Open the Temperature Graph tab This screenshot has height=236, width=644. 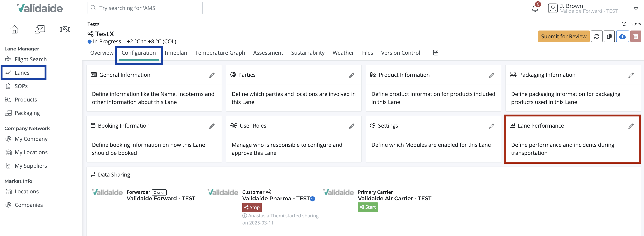220,53
